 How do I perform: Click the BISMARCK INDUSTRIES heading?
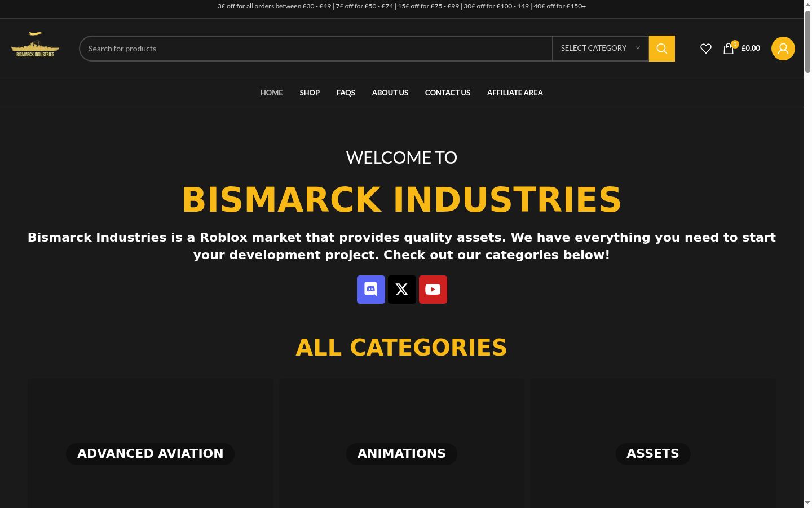tap(401, 200)
